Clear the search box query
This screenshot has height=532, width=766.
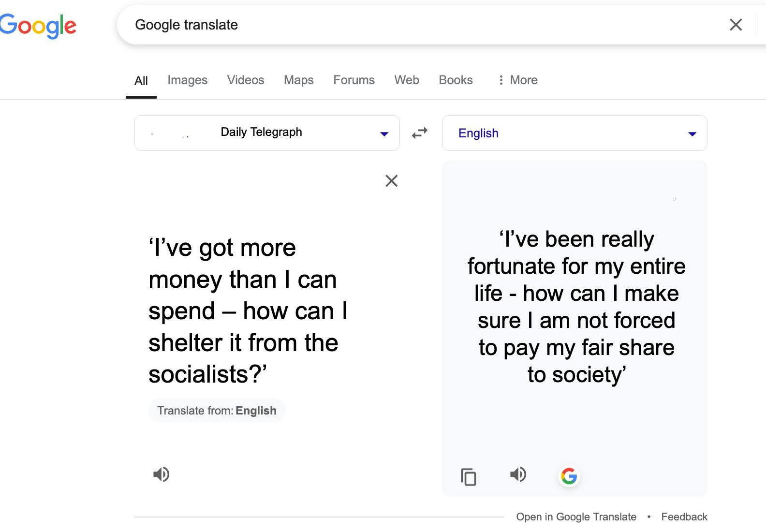point(736,25)
